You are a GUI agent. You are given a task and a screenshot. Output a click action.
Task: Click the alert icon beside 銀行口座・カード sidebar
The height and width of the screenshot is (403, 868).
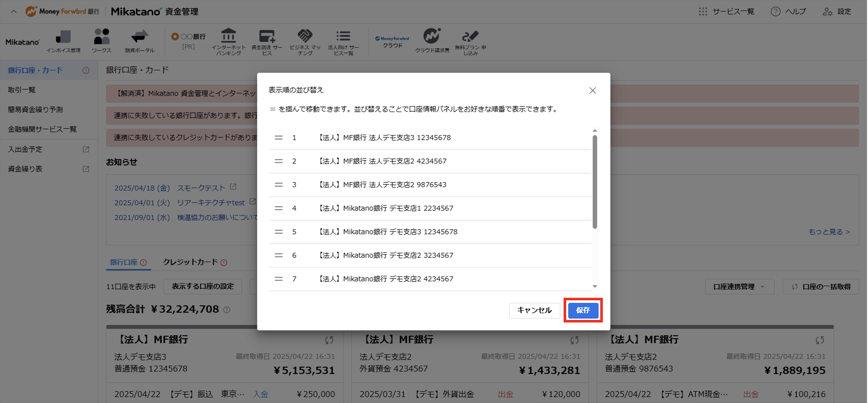[86, 70]
